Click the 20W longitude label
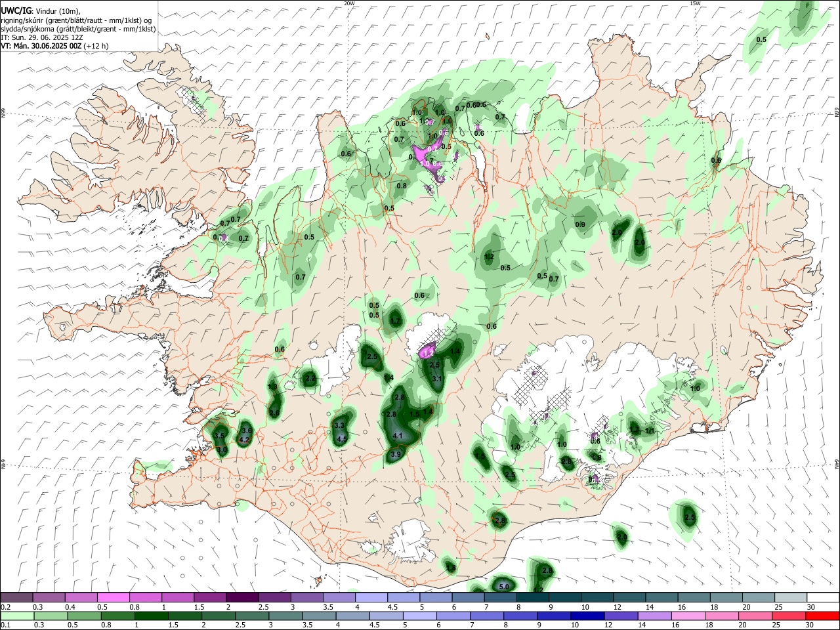840x630 pixels. click(x=349, y=3)
